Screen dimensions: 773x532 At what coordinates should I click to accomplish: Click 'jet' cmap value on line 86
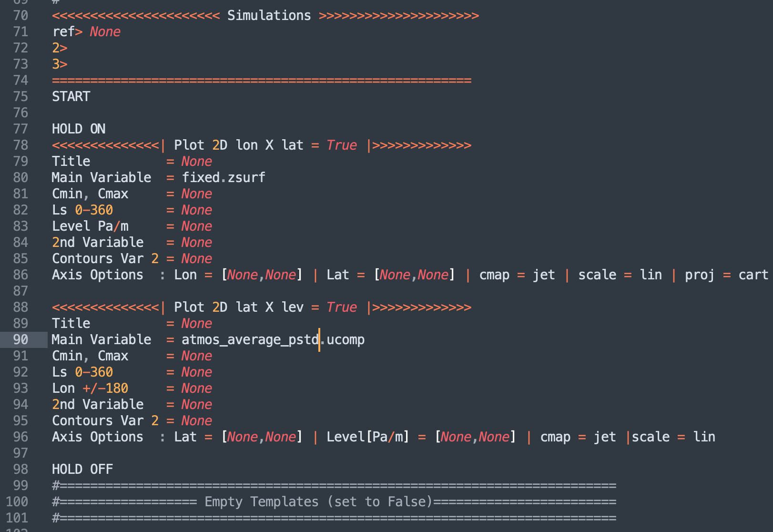click(x=544, y=275)
